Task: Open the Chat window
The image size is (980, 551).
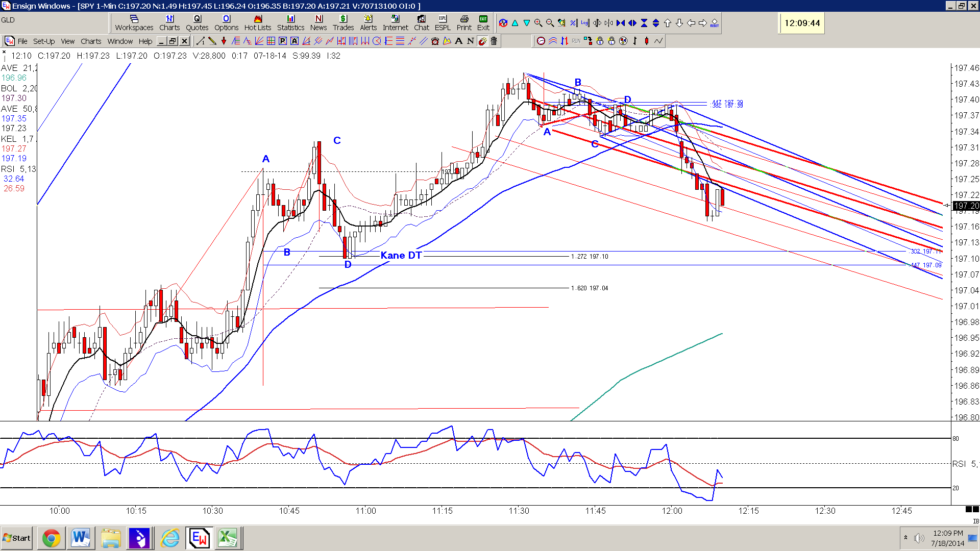Action: point(422,23)
